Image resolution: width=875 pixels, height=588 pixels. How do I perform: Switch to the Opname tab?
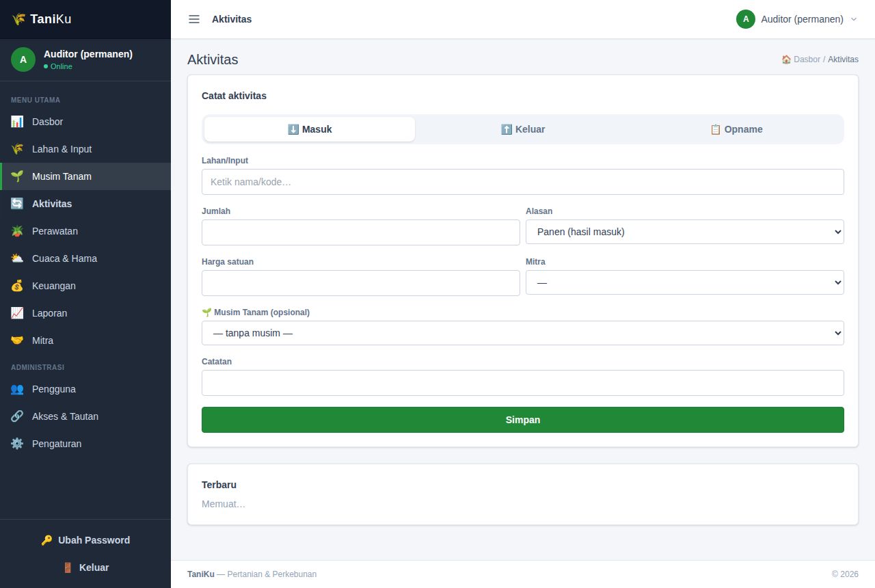pyautogui.click(x=736, y=129)
